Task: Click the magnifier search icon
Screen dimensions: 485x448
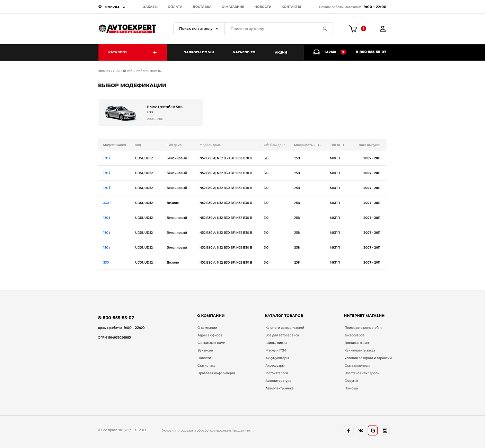Action: 325,29
